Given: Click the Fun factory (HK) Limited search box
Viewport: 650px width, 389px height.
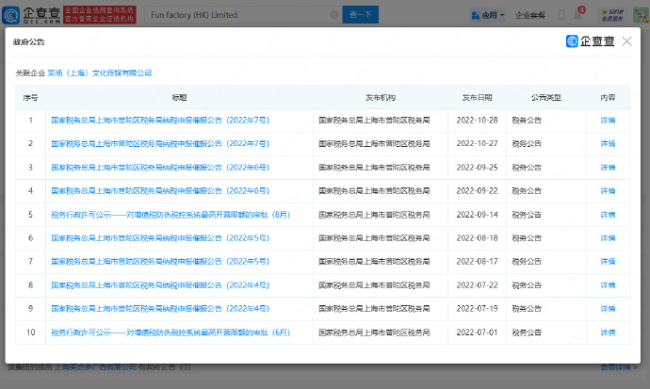Looking at the screenshot, I should (x=239, y=15).
